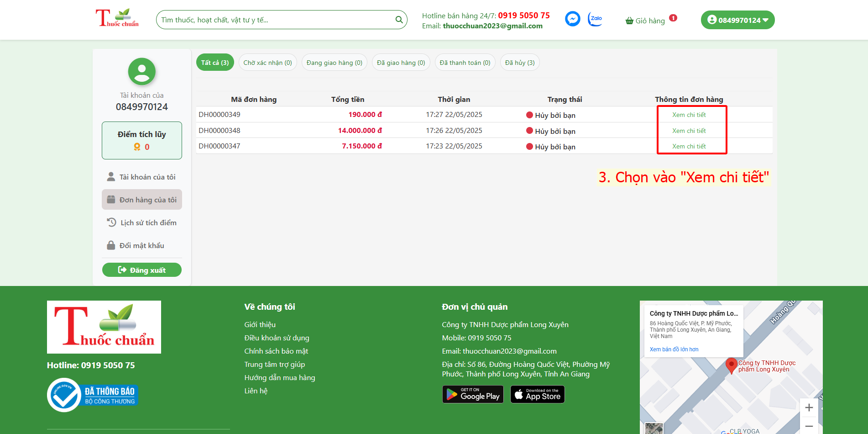Open the Giỏ hàng shopping cart
This screenshot has width=868, height=434.
pyautogui.click(x=645, y=21)
